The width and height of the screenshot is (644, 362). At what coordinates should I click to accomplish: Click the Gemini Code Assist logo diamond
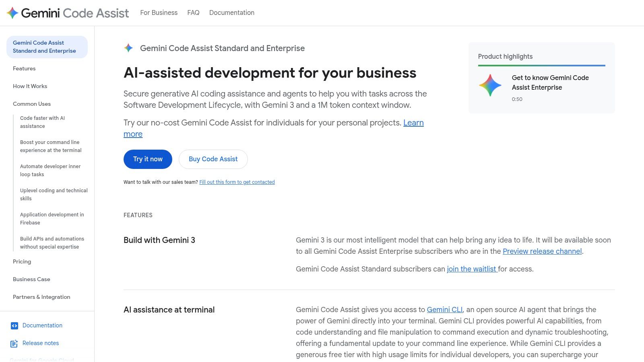click(12, 12)
